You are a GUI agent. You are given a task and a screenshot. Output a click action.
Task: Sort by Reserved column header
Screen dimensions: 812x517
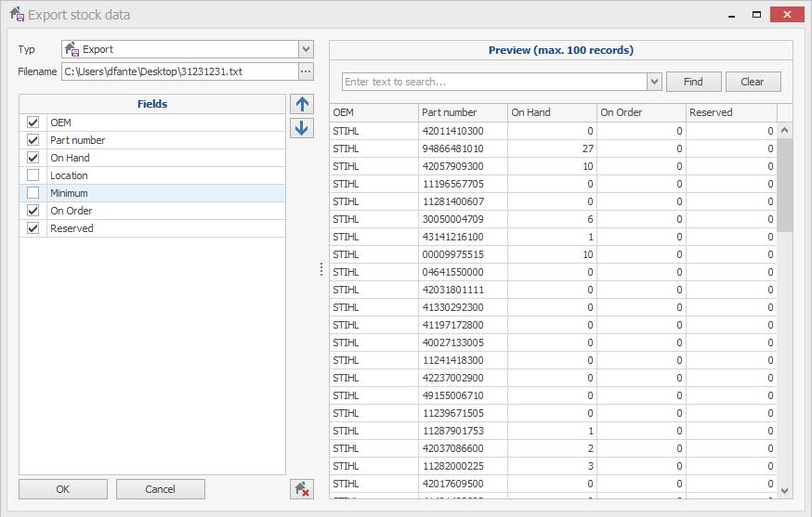[731, 112]
